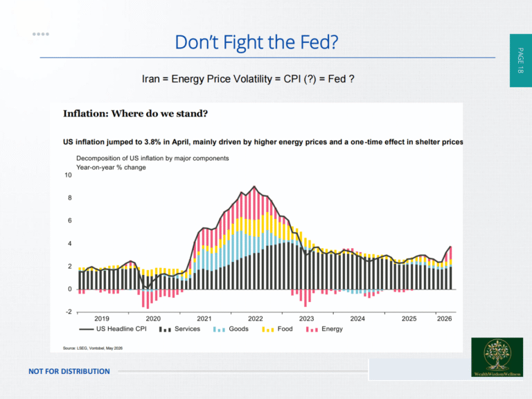Click the NOT FOR DISTRIBUTION footer text
532x399 pixels.
(69, 371)
